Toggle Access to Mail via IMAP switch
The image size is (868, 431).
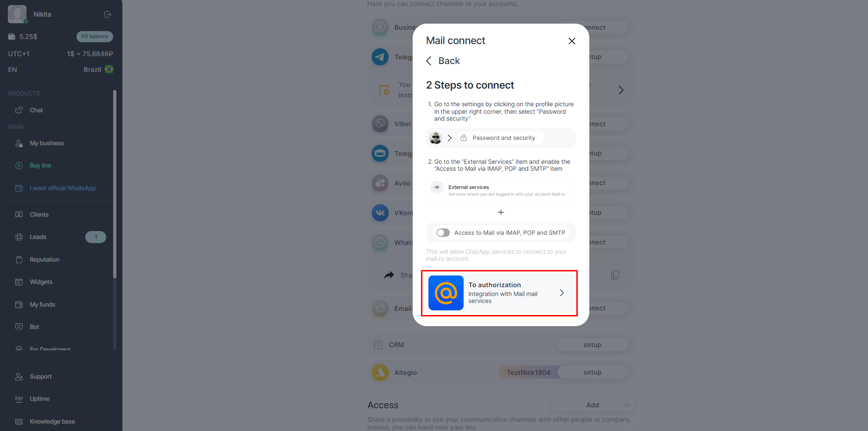[x=443, y=232]
